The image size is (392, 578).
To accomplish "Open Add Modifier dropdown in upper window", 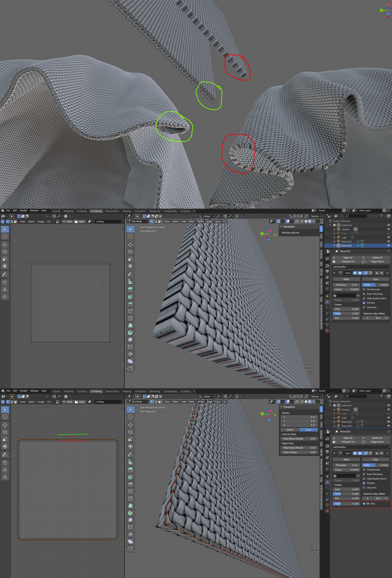I will (361, 267).
